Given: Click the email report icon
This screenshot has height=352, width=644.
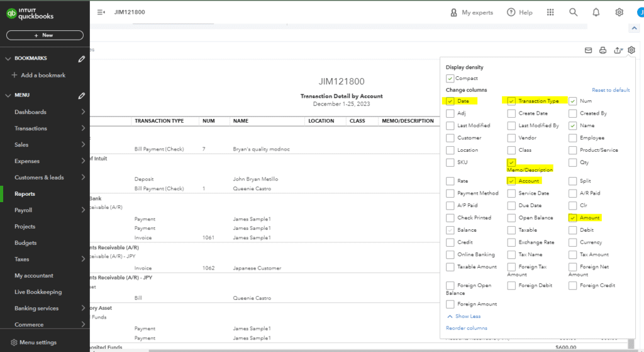Looking at the screenshot, I should 588,50.
